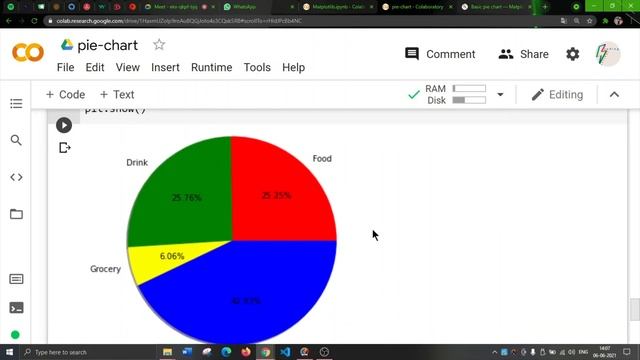Open the notification center icon in taskbar

coord(627,352)
